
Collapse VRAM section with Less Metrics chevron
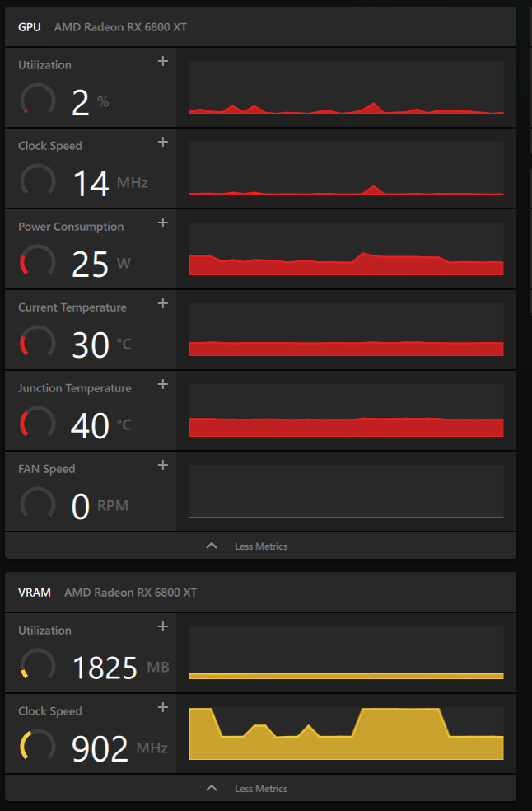[x=212, y=788]
